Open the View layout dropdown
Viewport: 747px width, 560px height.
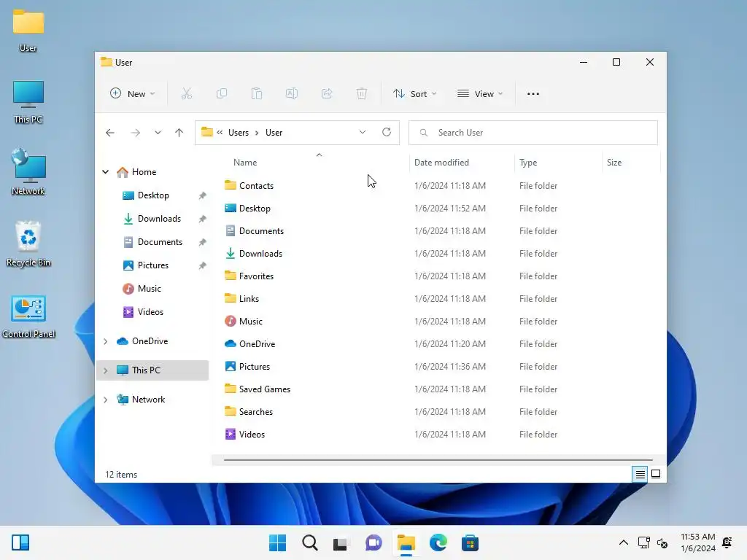pos(480,94)
